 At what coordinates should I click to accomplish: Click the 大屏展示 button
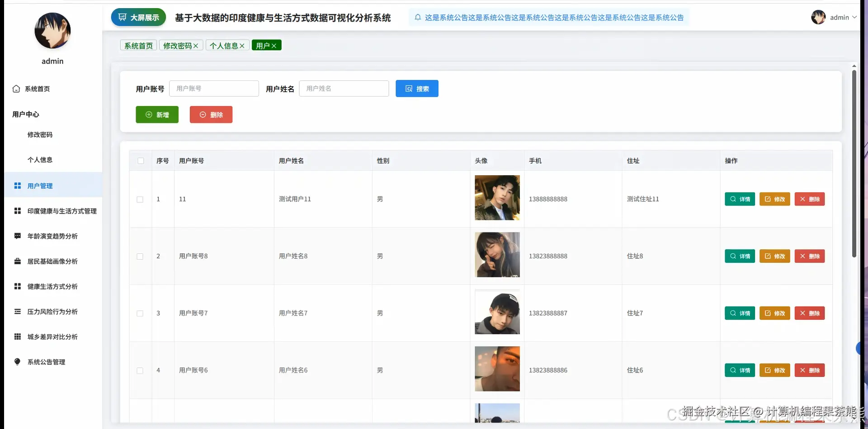[138, 17]
